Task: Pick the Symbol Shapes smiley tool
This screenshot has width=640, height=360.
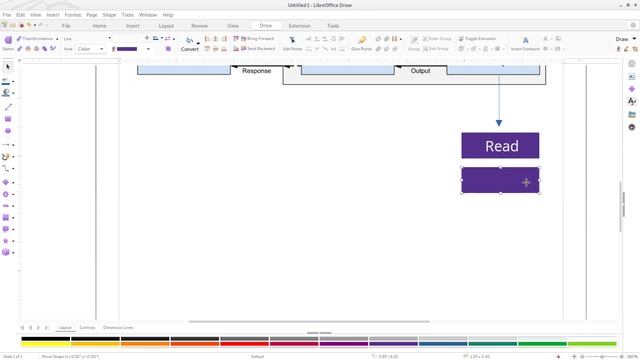Action: tap(6, 194)
